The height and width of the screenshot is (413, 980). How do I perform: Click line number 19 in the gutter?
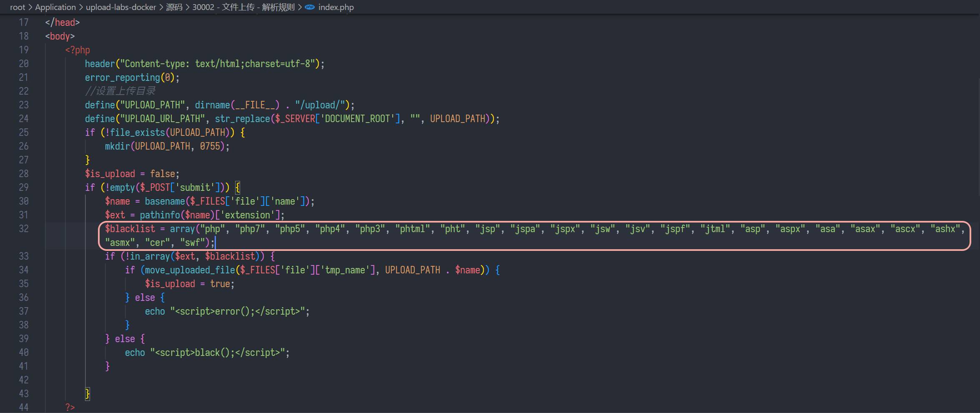[24, 50]
